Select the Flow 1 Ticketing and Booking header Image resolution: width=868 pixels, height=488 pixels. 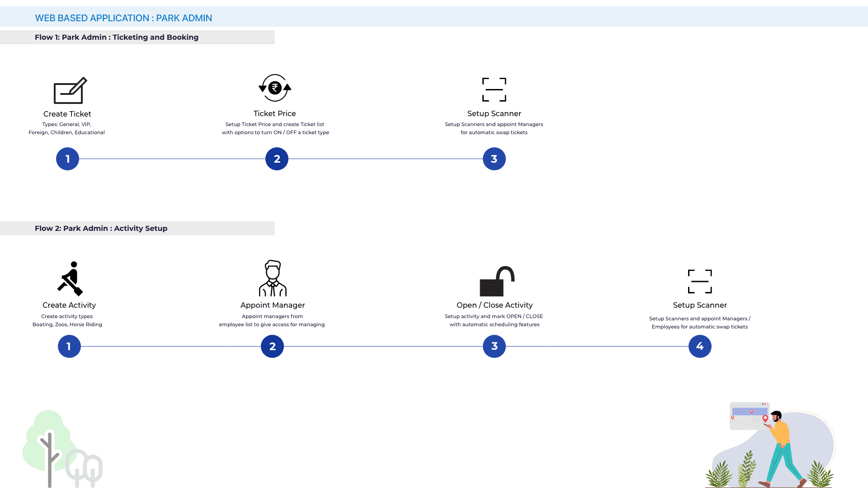click(117, 38)
